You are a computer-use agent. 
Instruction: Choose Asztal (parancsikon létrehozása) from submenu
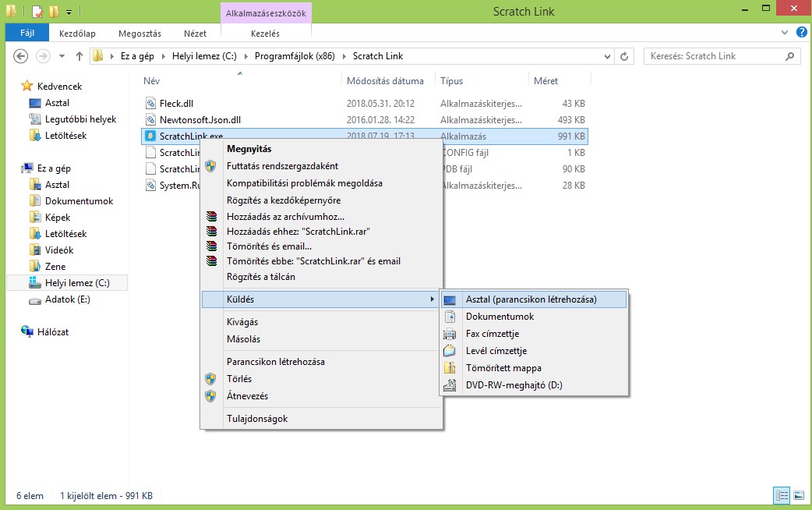point(531,299)
